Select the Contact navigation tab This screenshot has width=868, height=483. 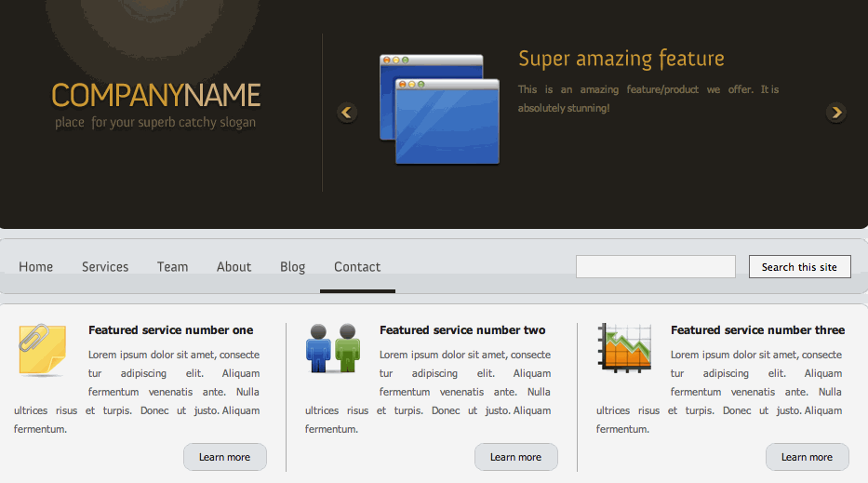coord(357,267)
